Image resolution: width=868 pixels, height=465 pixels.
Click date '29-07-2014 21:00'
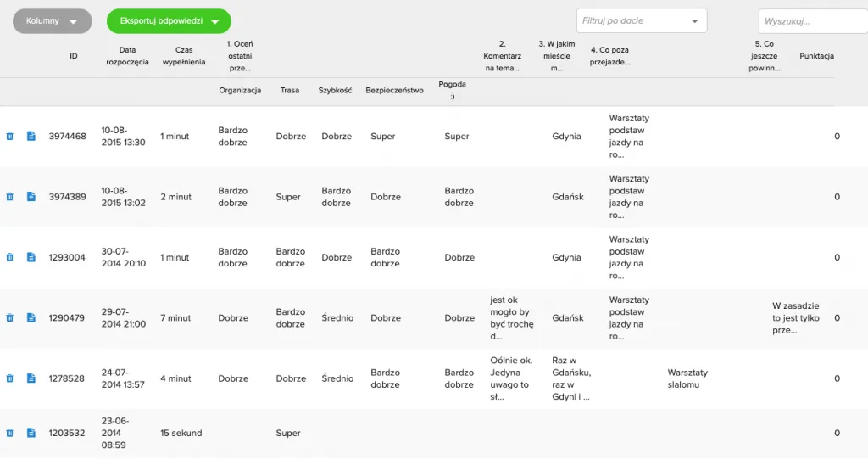point(123,318)
